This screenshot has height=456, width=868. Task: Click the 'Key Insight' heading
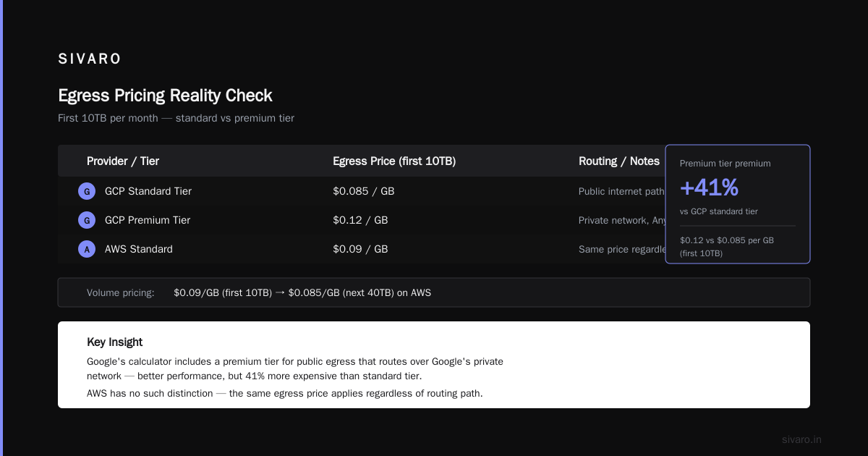point(115,342)
